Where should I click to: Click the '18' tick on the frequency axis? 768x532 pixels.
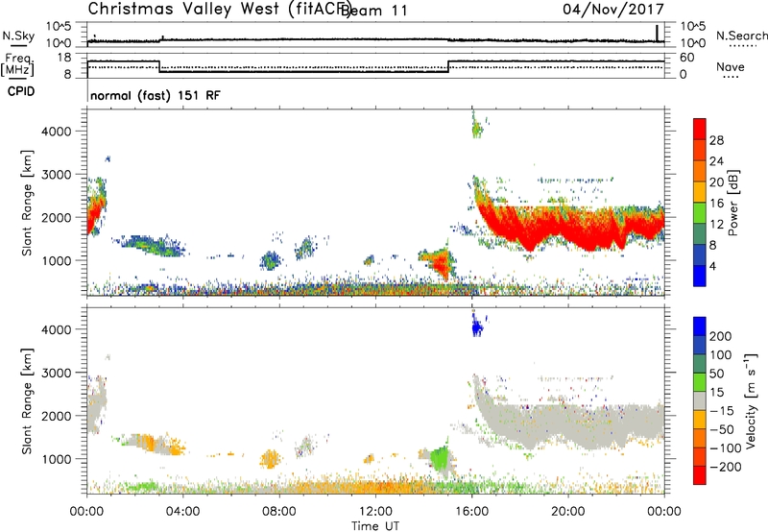click(x=64, y=58)
